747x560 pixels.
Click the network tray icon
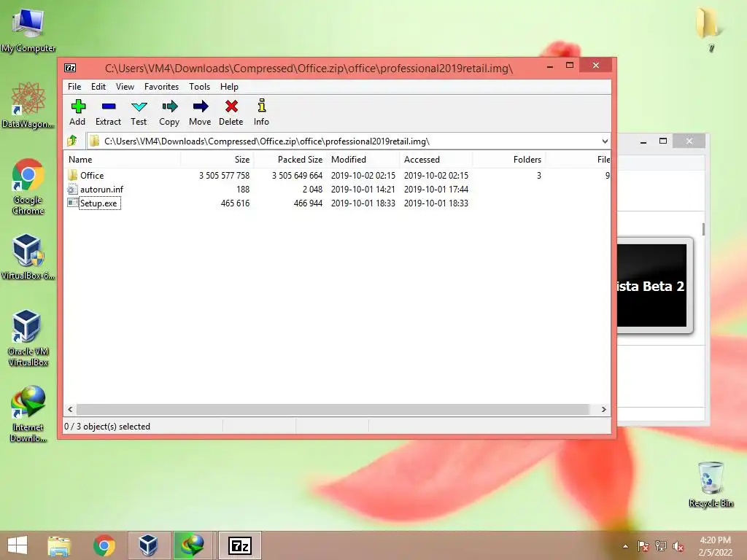[x=661, y=546]
